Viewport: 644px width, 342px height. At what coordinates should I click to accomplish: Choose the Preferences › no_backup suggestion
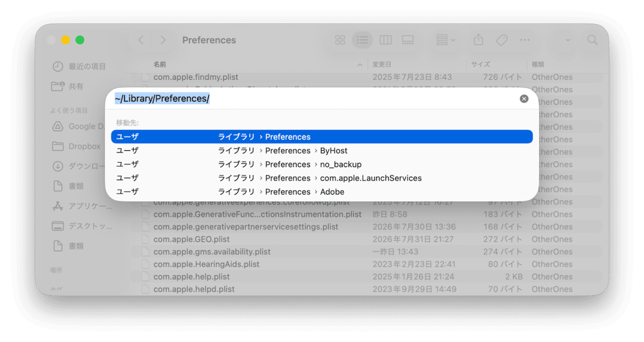322,164
